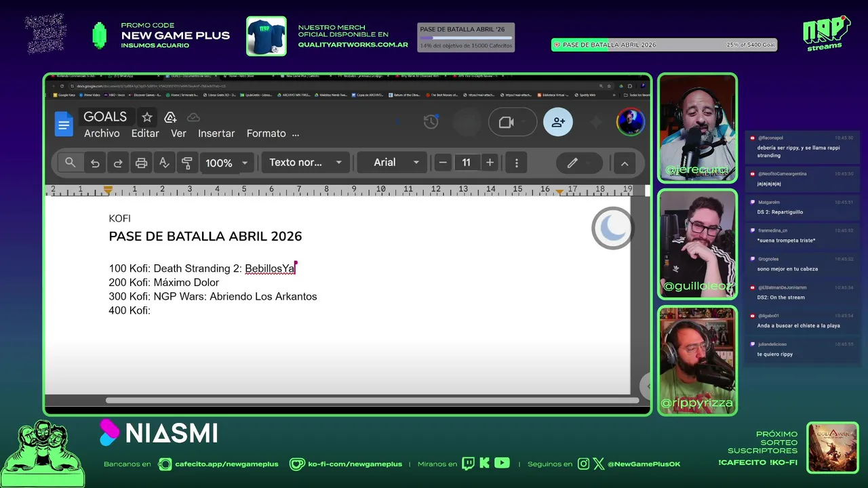Show the hidden menus via the ellipsis
Screen dimensions: 868x488
point(295,134)
